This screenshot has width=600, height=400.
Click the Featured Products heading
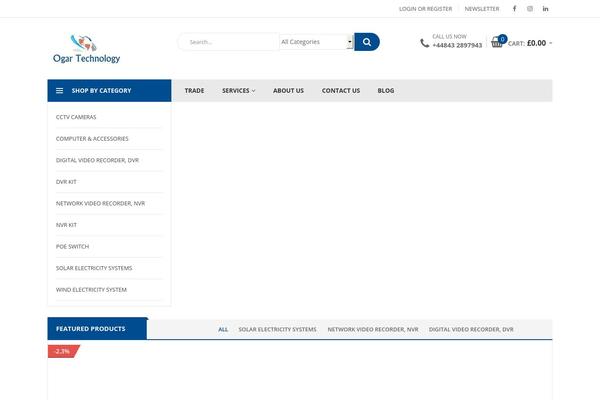pyautogui.click(x=90, y=329)
